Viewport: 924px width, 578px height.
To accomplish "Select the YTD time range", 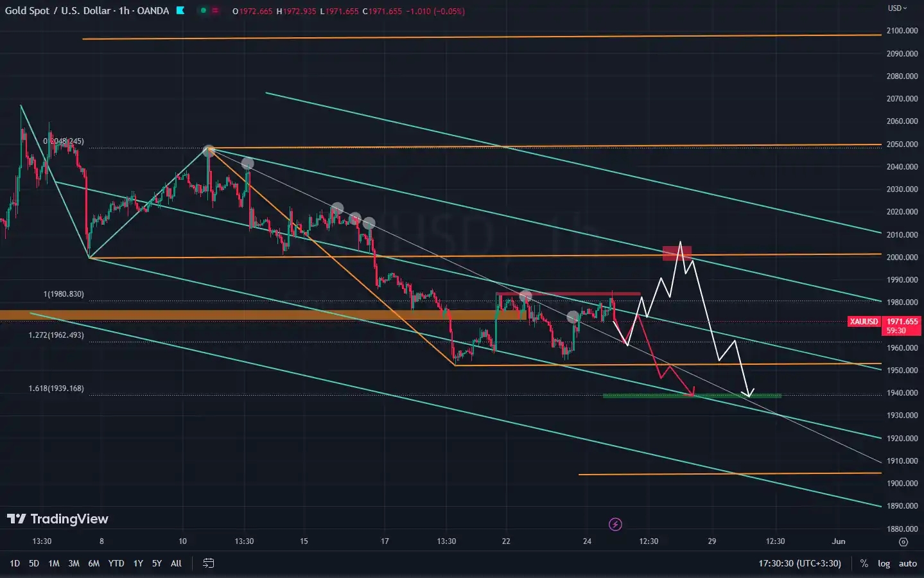I will point(116,563).
